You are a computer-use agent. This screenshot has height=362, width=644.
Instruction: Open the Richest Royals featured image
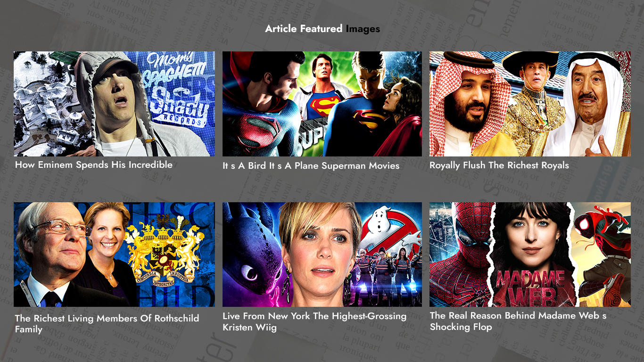pos(530,104)
